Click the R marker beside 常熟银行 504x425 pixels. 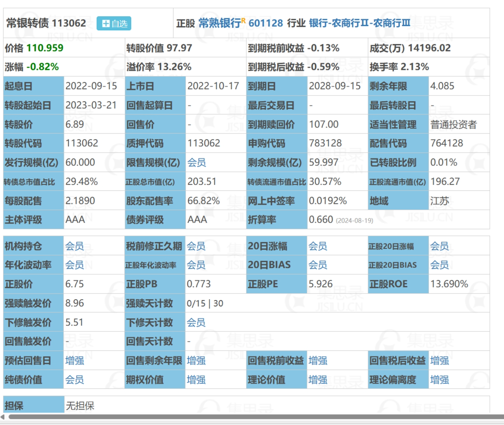(243, 20)
